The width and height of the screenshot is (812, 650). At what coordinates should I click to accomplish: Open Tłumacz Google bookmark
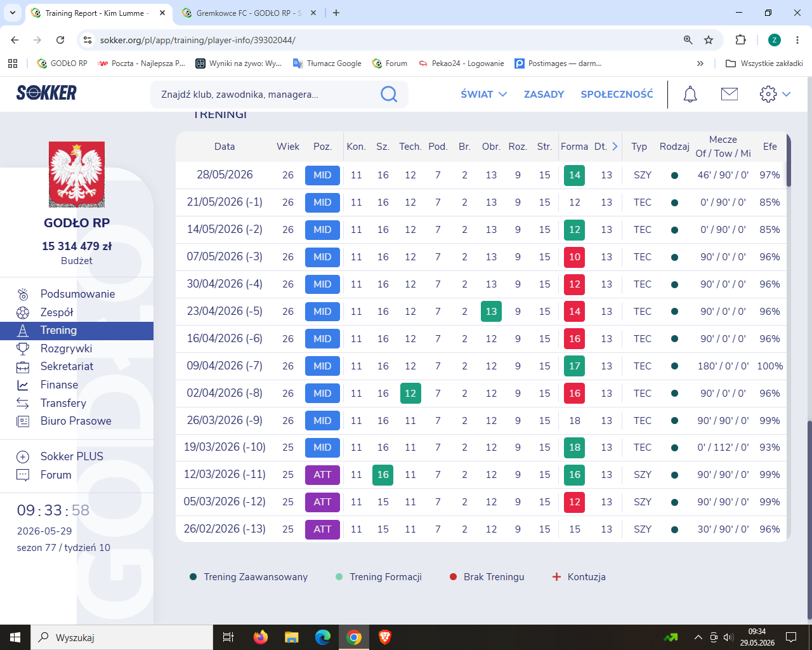click(327, 63)
